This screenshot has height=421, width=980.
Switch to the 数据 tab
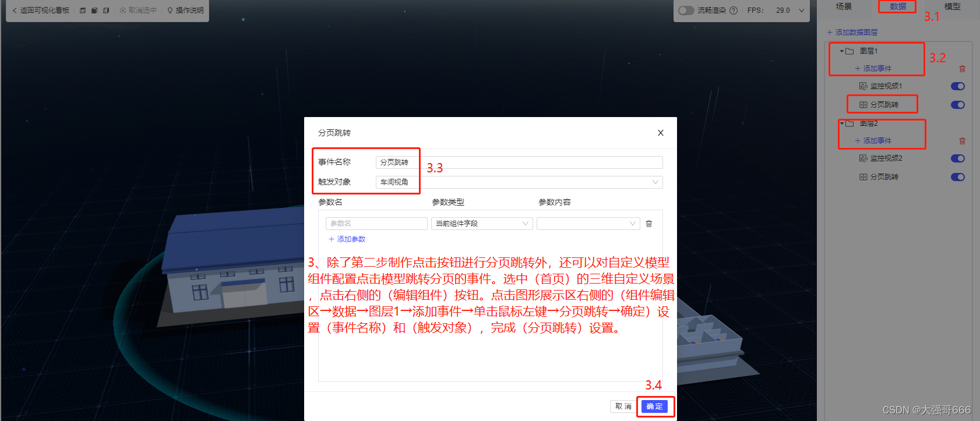[x=898, y=6]
